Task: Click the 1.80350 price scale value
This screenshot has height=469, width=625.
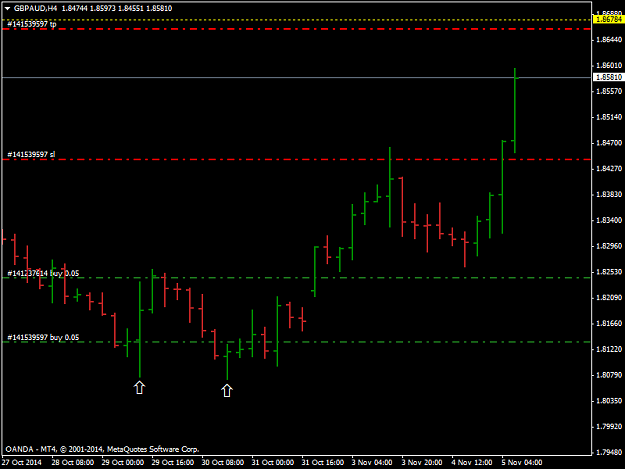Action: pyautogui.click(x=609, y=401)
